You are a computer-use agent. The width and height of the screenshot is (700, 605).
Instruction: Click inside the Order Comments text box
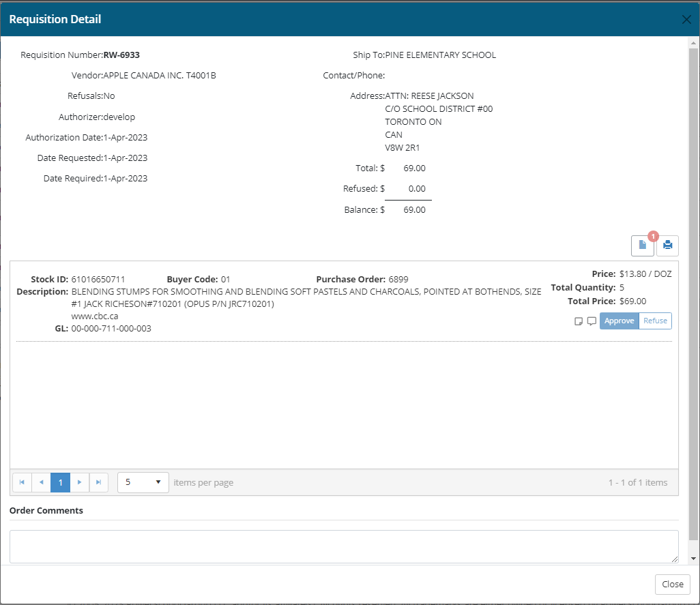click(344, 546)
